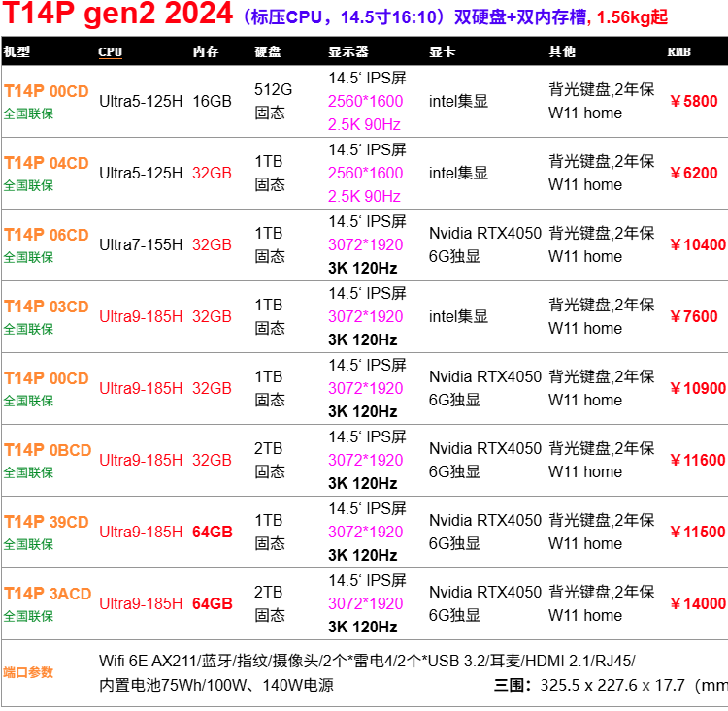The height and width of the screenshot is (711, 728).
Task: Click the red "1.56kg起" text
Action: (632, 17)
